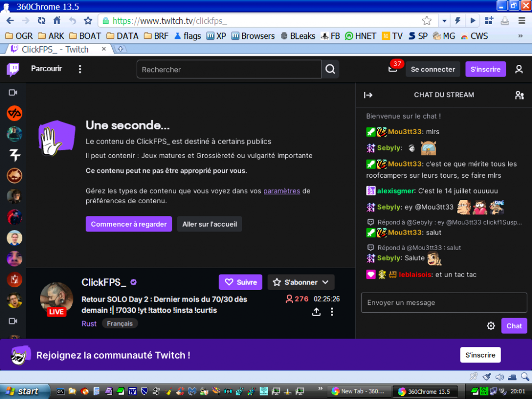
Task: Open the three-dot options below the stream
Action: point(332,313)
